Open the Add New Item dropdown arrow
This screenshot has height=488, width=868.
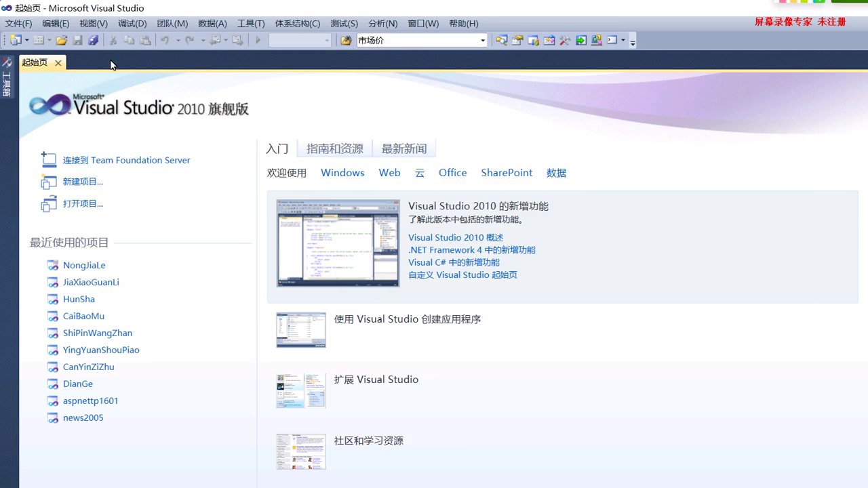click(x=50, y=41)
